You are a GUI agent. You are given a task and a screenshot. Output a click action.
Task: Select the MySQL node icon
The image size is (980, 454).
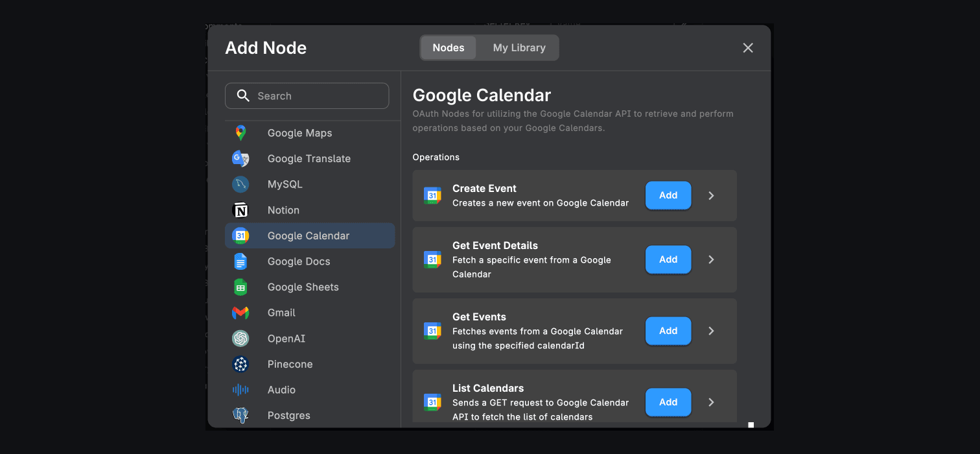[x=240, y=184]
